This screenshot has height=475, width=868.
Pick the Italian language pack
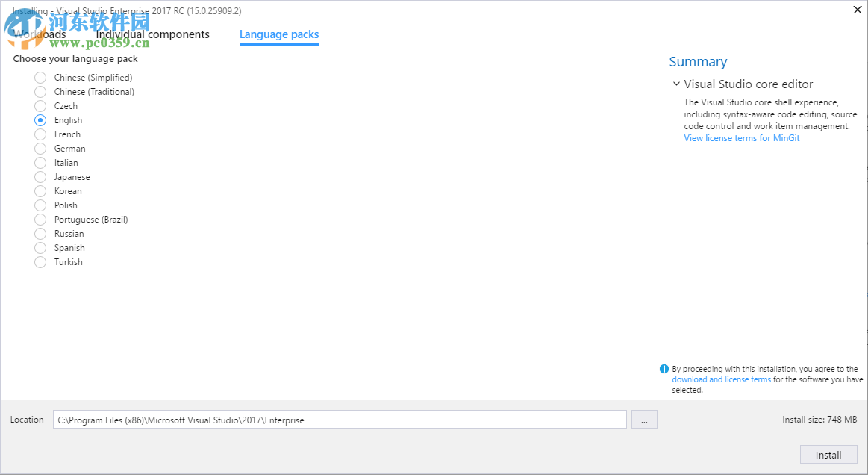40,163
